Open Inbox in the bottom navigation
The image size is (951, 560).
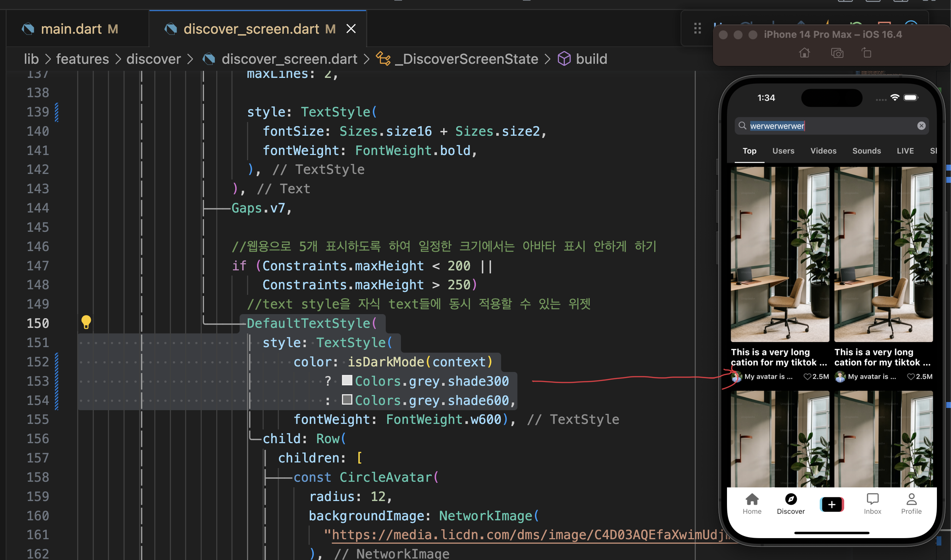(872, 504)
